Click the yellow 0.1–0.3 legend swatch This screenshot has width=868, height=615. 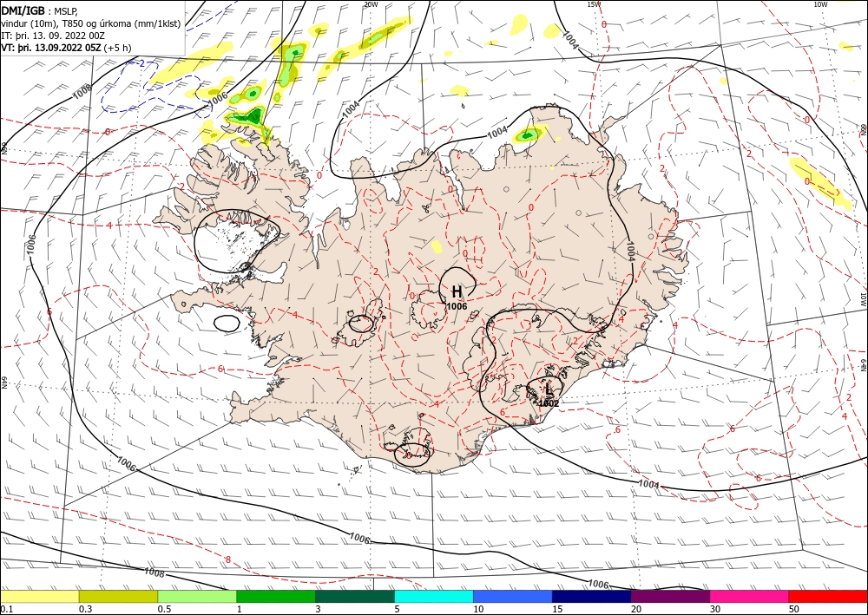click(x=39, y=596)
